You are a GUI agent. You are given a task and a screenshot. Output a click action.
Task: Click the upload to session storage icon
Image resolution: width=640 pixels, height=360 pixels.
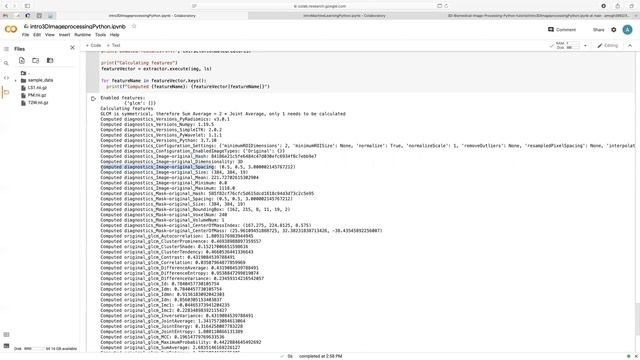(x=22, y=60)
